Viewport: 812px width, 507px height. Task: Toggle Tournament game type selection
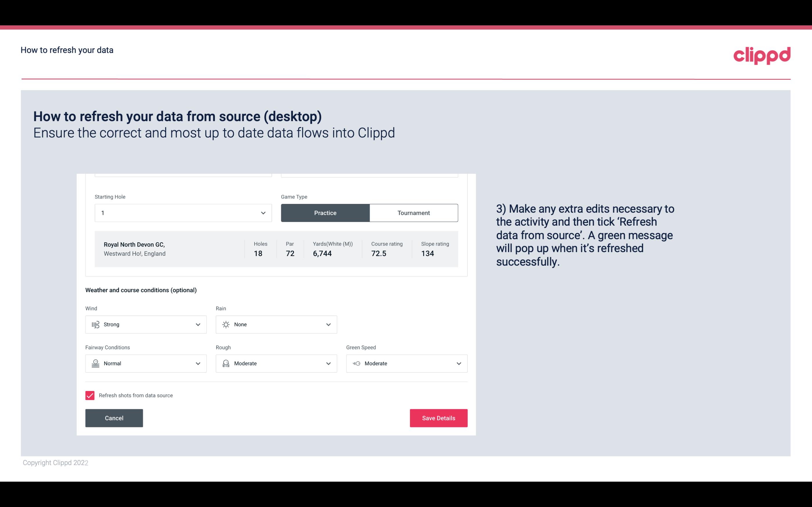click(x=413, y=213)
